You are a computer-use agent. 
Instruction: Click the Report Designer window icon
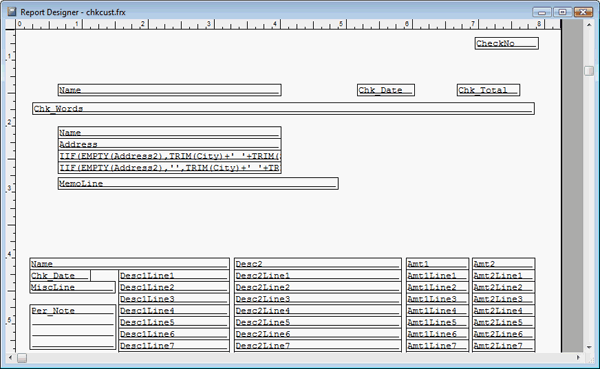coord(11,12)
